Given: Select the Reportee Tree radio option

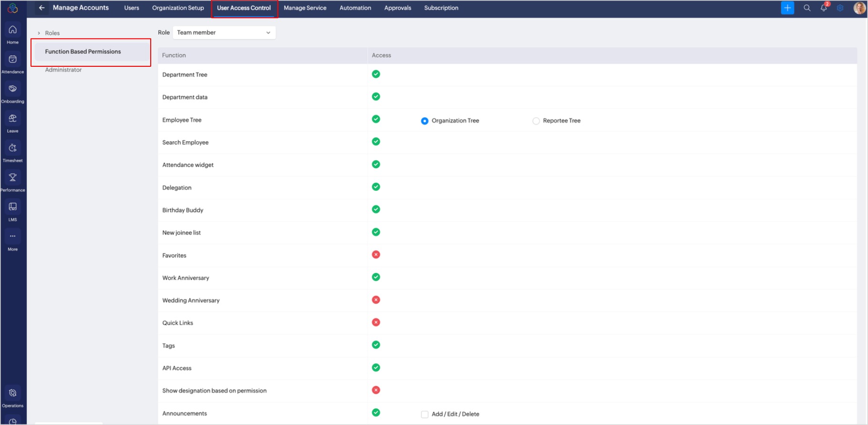Looking at the screenshot, I should coord(536,121).
